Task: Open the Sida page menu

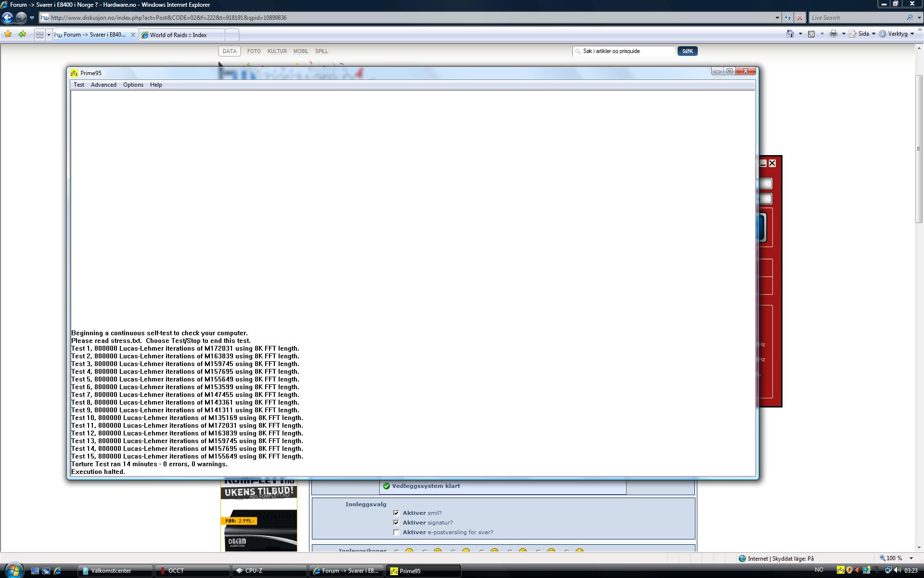Action: (x=862, y=34)
